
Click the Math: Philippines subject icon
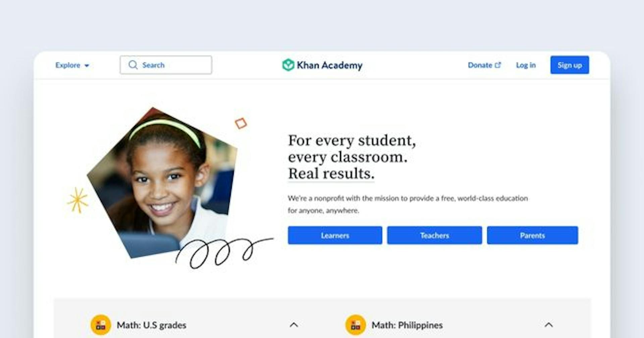356,325
